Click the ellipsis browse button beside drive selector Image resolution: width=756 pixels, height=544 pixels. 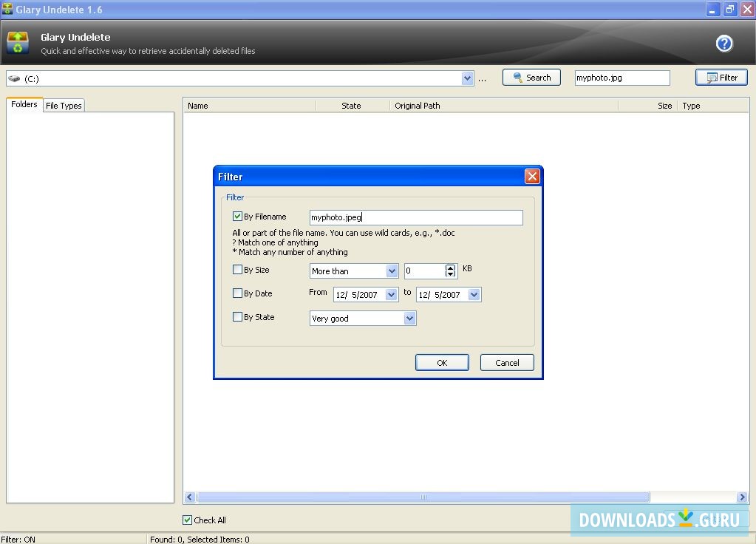point(482,78)
